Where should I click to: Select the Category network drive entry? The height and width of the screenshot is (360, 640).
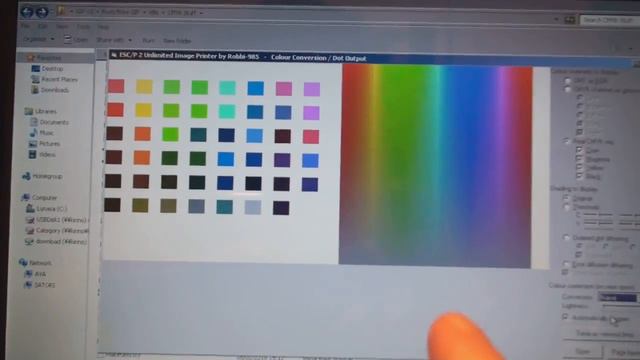pyautogui.click(x=57, y=231)
